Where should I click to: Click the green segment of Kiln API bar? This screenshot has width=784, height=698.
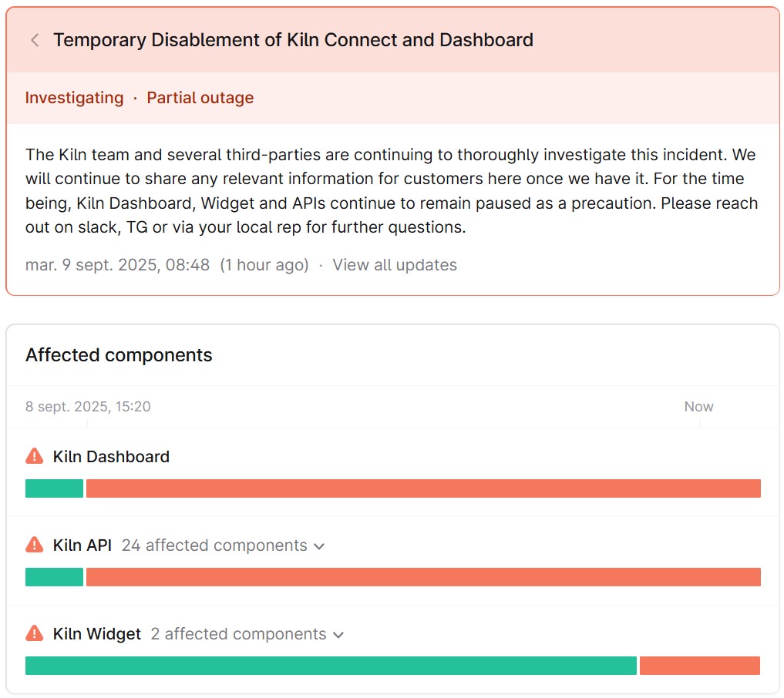(x=54, y=577)
